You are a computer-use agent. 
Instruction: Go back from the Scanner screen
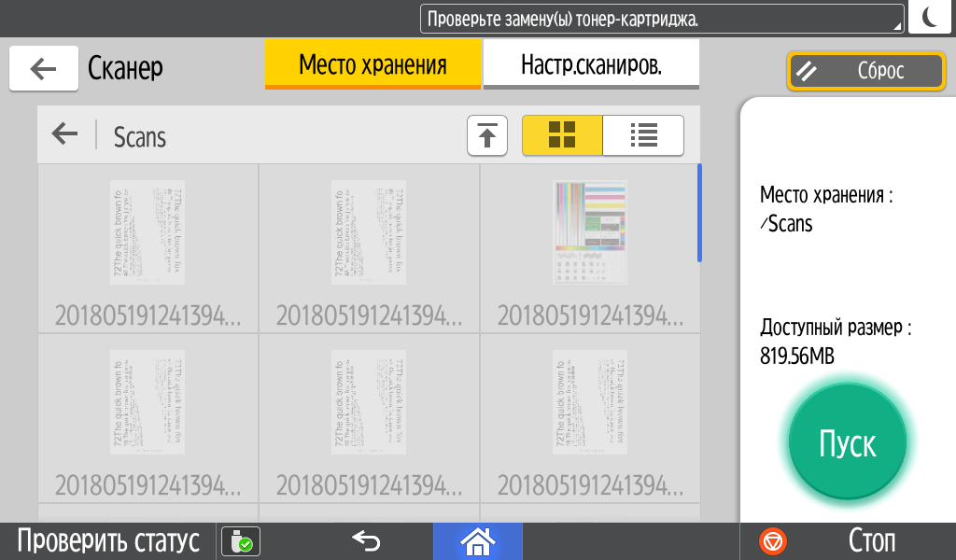pyautogui.click(x=43, y=68)
